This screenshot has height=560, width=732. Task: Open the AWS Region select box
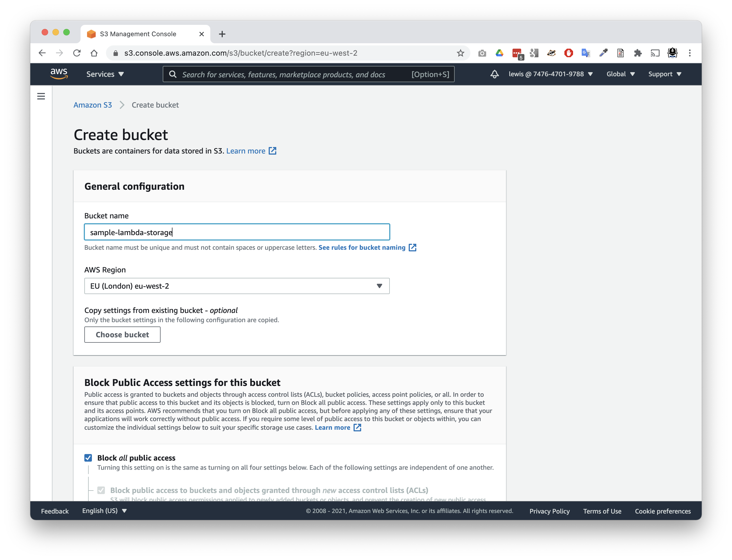click(x=237, y=286)
